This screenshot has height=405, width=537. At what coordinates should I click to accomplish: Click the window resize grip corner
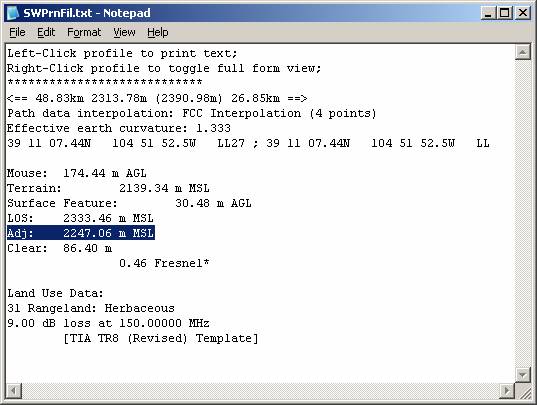click(523, 391)
